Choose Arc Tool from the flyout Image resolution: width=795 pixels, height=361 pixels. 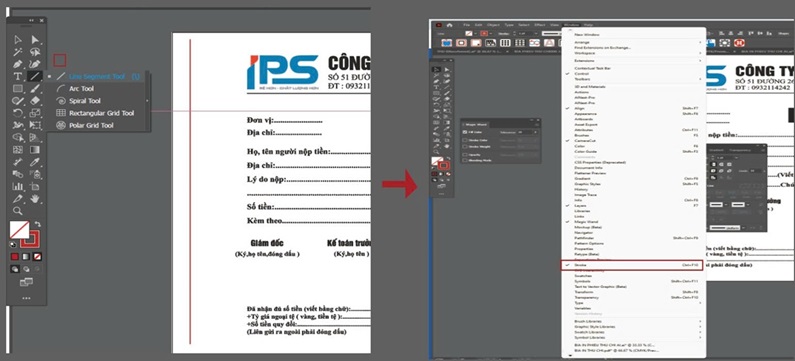pos(81,89)
